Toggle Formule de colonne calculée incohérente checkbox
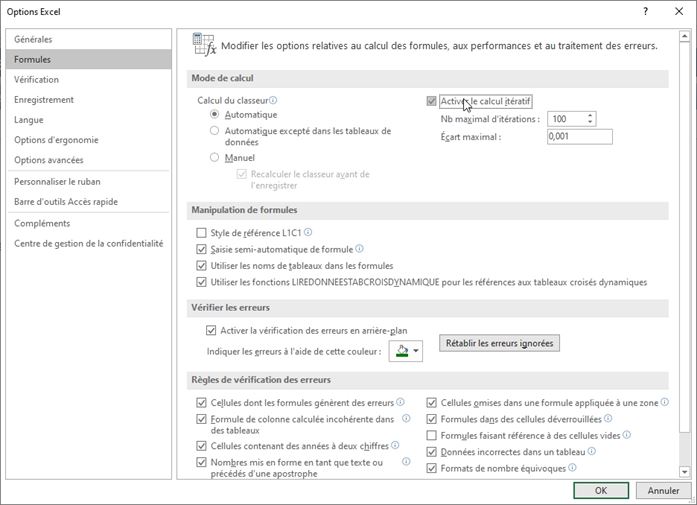 coord(201,419)
